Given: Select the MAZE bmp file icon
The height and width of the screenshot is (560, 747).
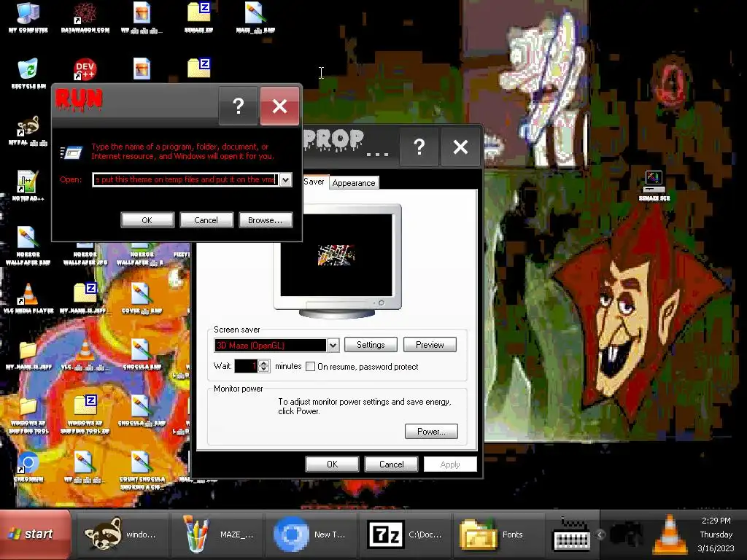Looking at the screenshot, I should point(255,17).
